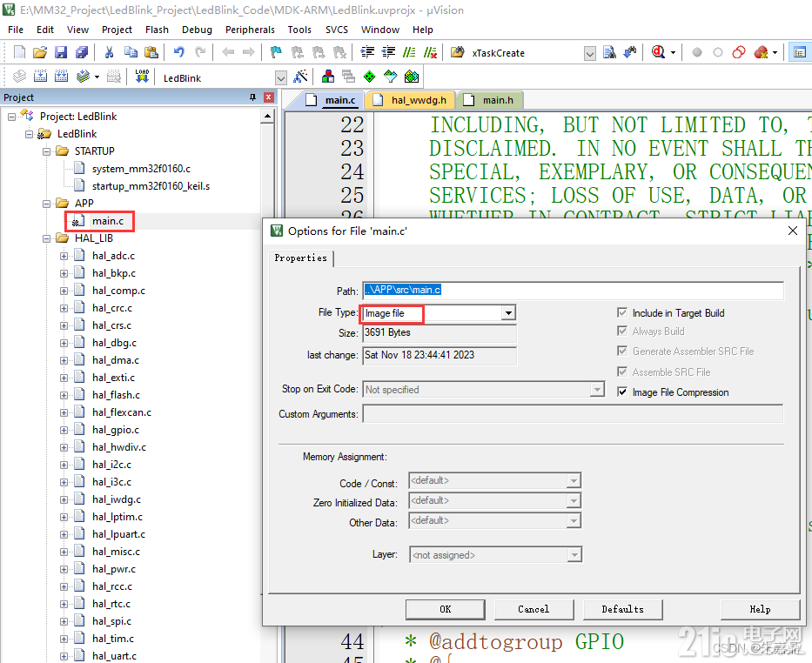Open the Pack Installer icon
The image size is (812, 663).
tap(411, 77)
